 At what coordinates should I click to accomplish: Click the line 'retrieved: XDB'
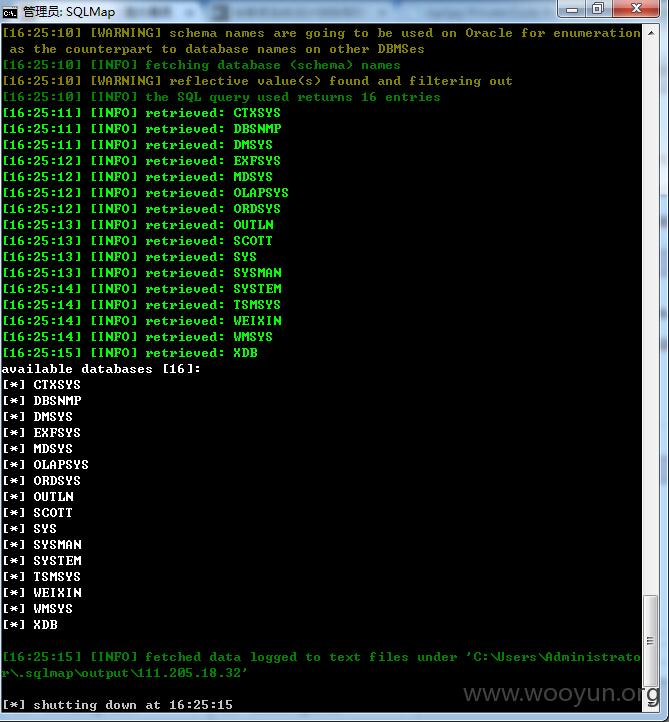click(x=130, y=353)
